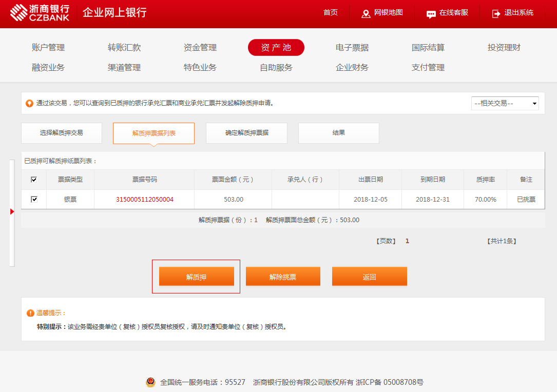557x392 pixels.
Task: Click the 解除挑票 button
Action: click(283, 277)
